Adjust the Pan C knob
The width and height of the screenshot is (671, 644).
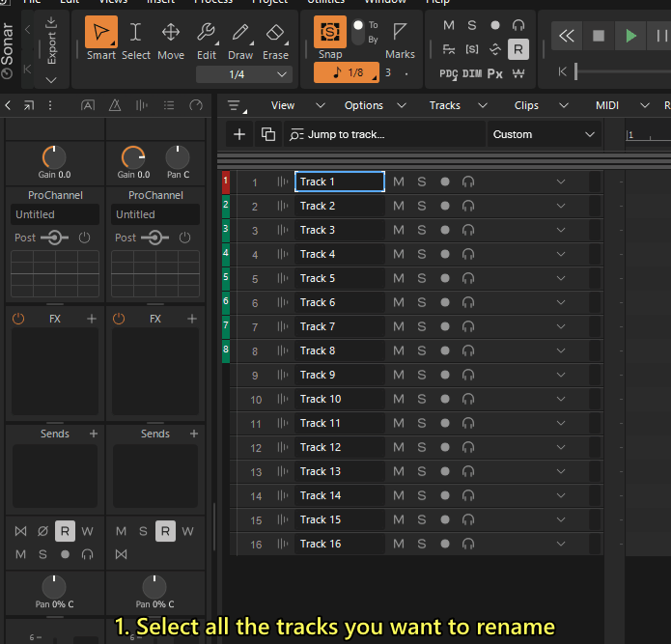pyautogui.click(x=178, y=157)
